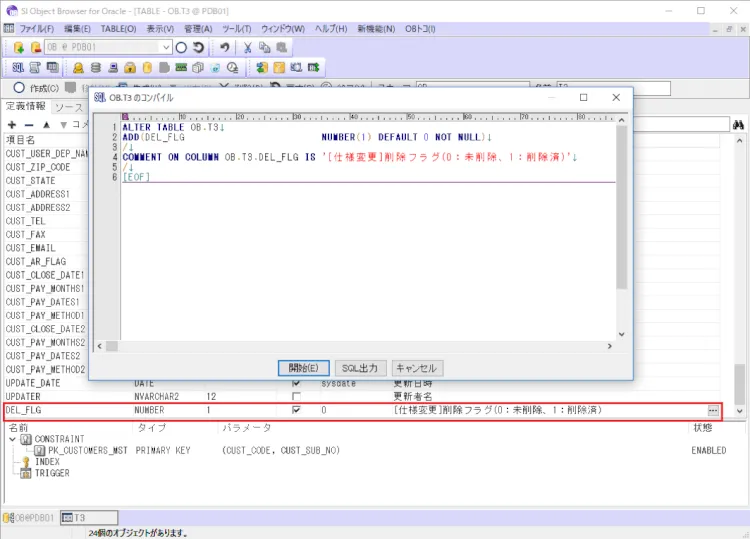Open the ウィンドウ(W) menu

click(283, 29)
